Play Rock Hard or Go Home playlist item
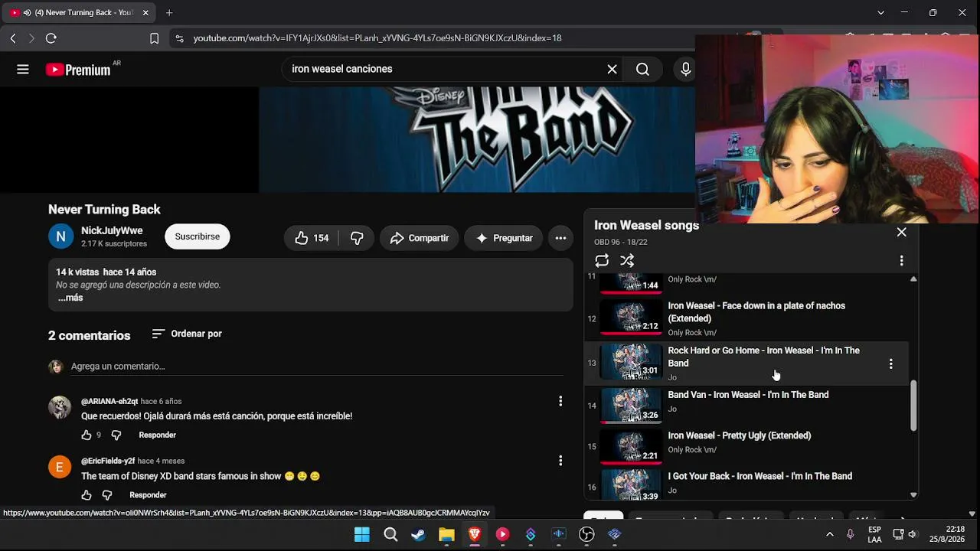Viewport: 980px width, 551px height. pyautogui.click(x=746, y=364)
